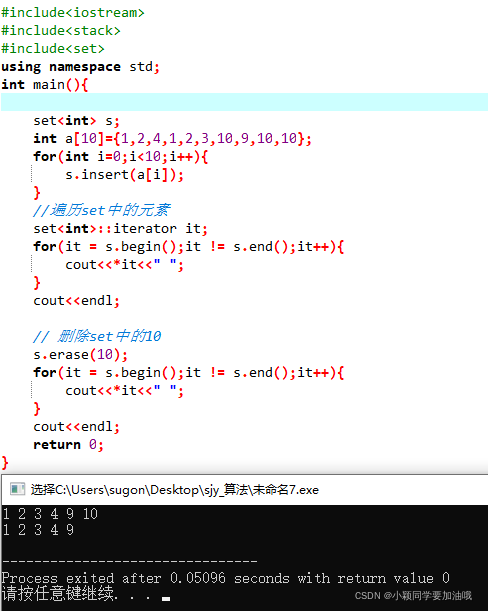This screenshot has height=611, width=488.
Task: Click the 'set<int> s;' declaration
Action: click(76, 120)
